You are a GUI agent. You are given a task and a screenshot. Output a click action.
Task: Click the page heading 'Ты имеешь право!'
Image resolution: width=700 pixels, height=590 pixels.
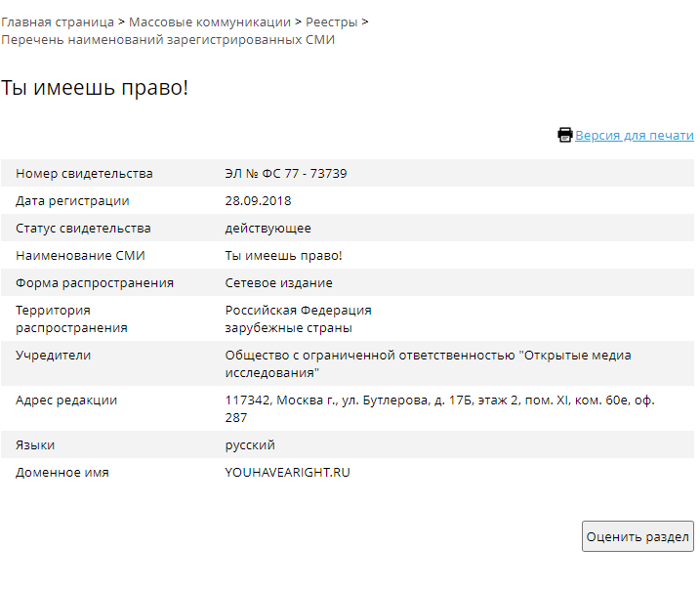95,88
